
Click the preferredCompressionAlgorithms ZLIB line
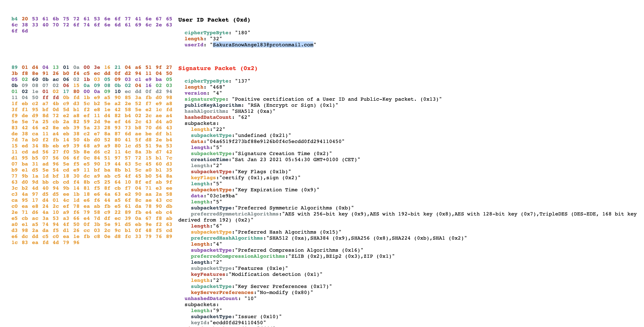293,256
